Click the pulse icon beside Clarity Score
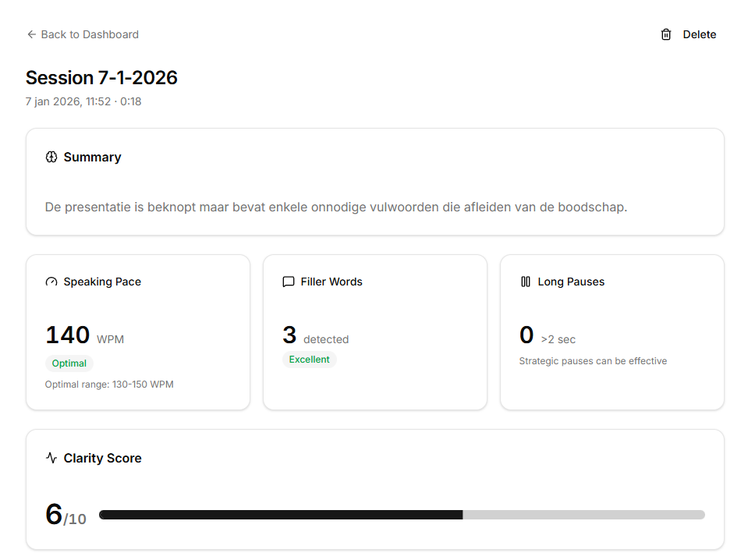The image size is (748, 560). point(51,458)
